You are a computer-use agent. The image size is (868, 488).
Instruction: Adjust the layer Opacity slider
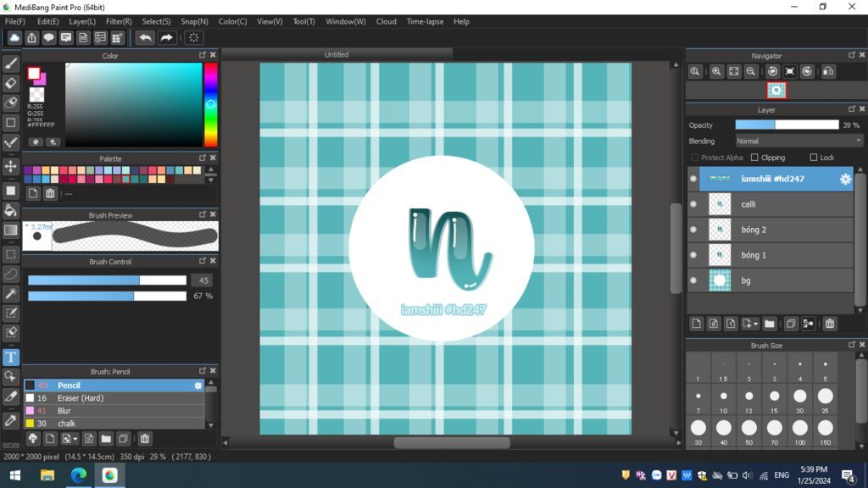tap(787, 125)
